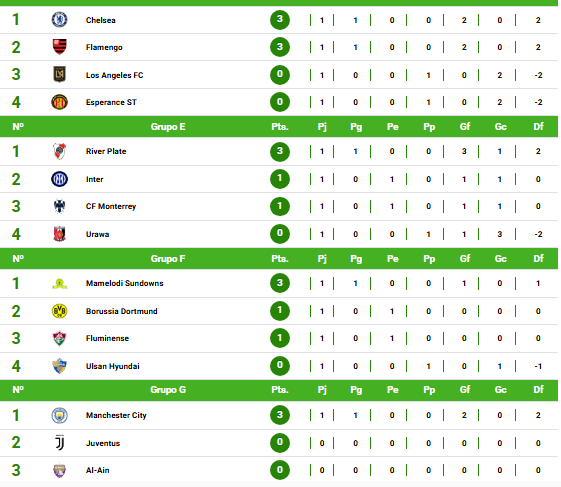Click the Grupo E header title

click(168, 127)
